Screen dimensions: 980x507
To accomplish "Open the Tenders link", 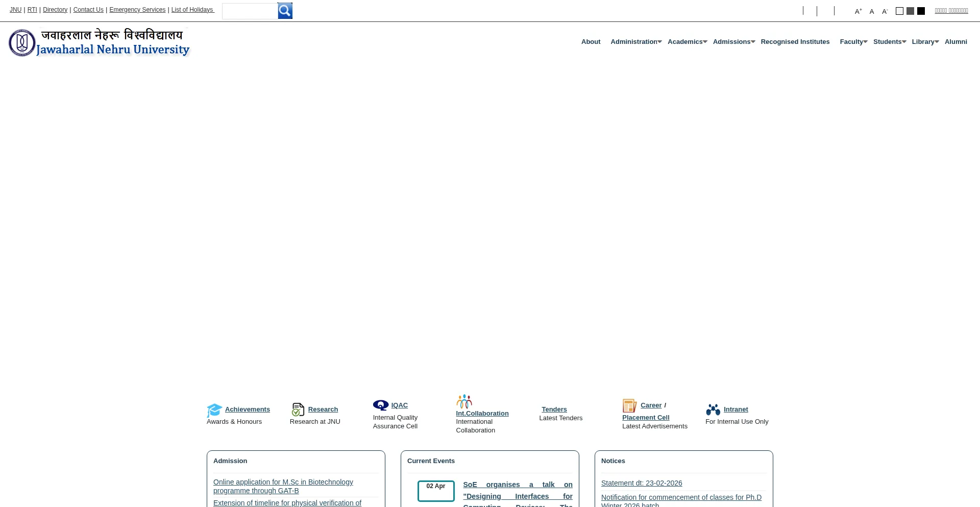I will click(x=554, y=409).
